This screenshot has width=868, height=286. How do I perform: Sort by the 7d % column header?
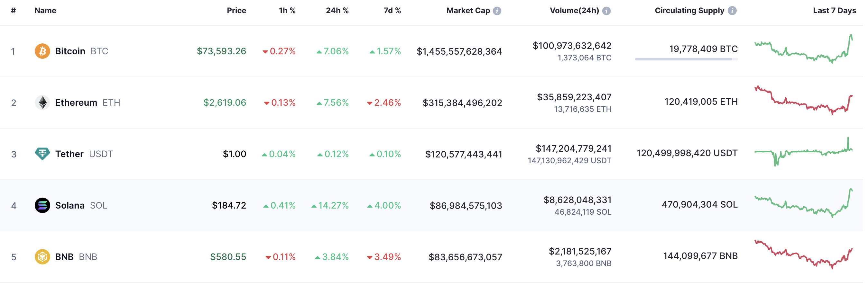pos(392,10)
